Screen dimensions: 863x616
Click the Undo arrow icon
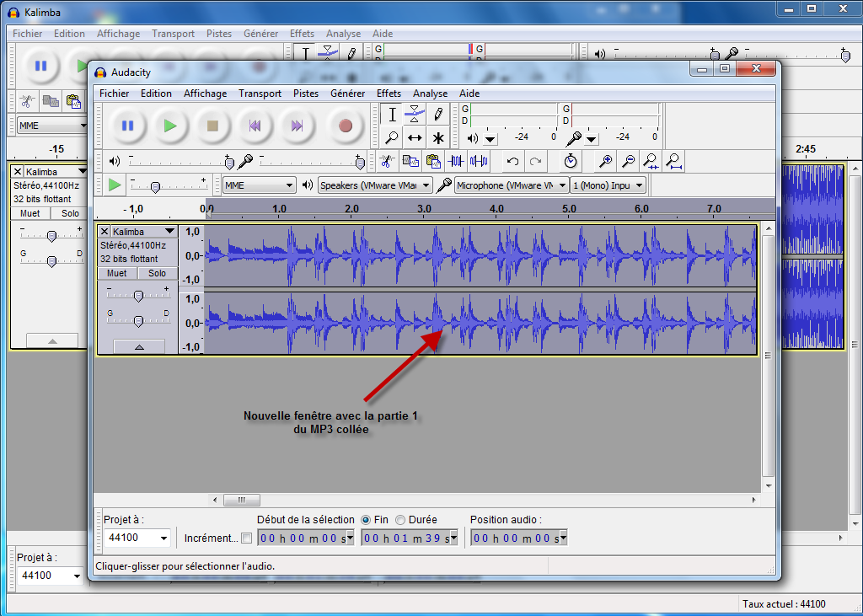(x=512, y=161)
